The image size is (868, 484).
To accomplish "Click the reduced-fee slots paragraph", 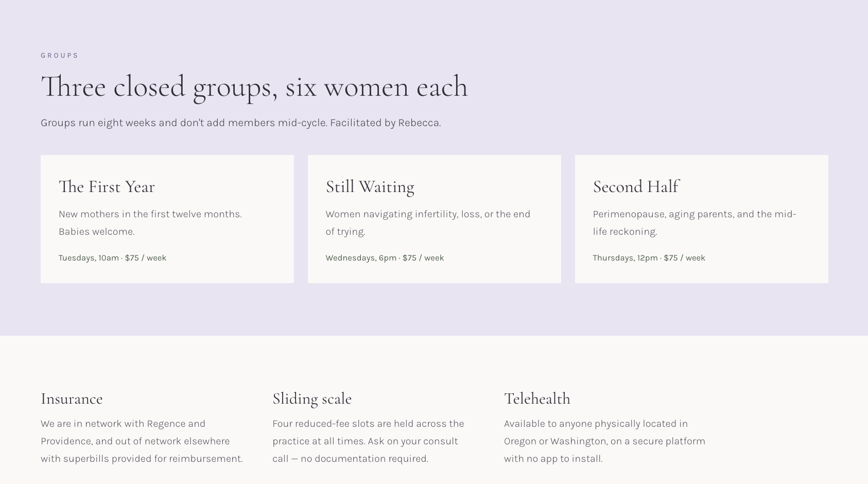I will tap(368, 441).
